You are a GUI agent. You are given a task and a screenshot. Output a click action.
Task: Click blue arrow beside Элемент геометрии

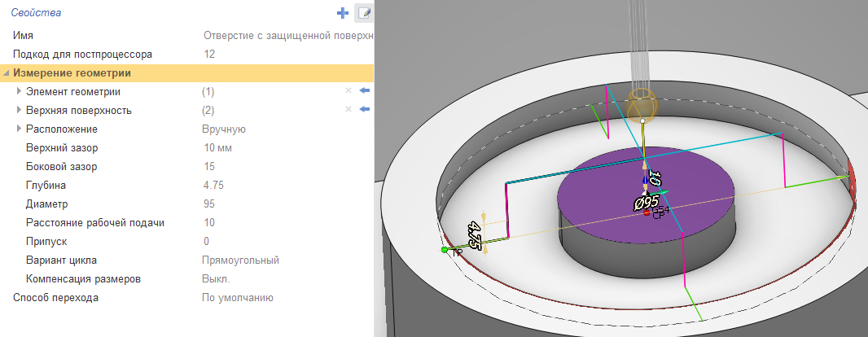tap(364, 91)
